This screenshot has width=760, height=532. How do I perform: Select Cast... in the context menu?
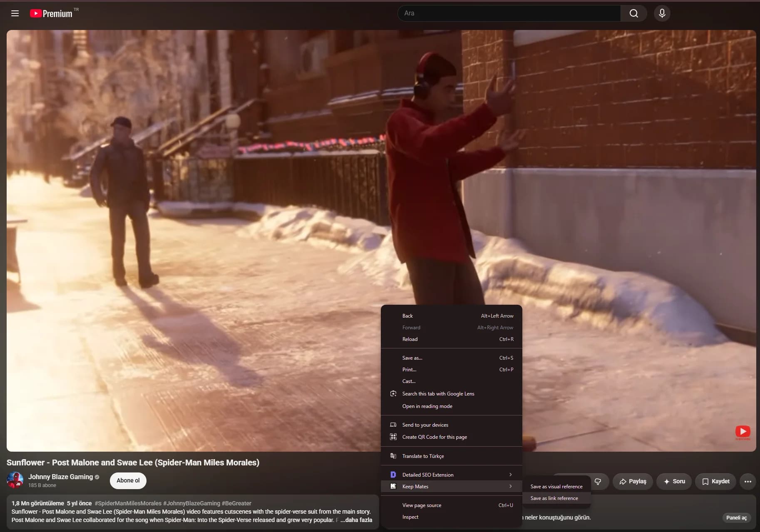coord(452,381)
